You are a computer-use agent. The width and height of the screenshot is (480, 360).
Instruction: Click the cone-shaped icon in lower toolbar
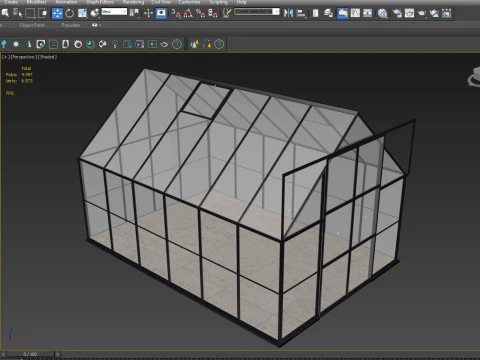[28, 44]
